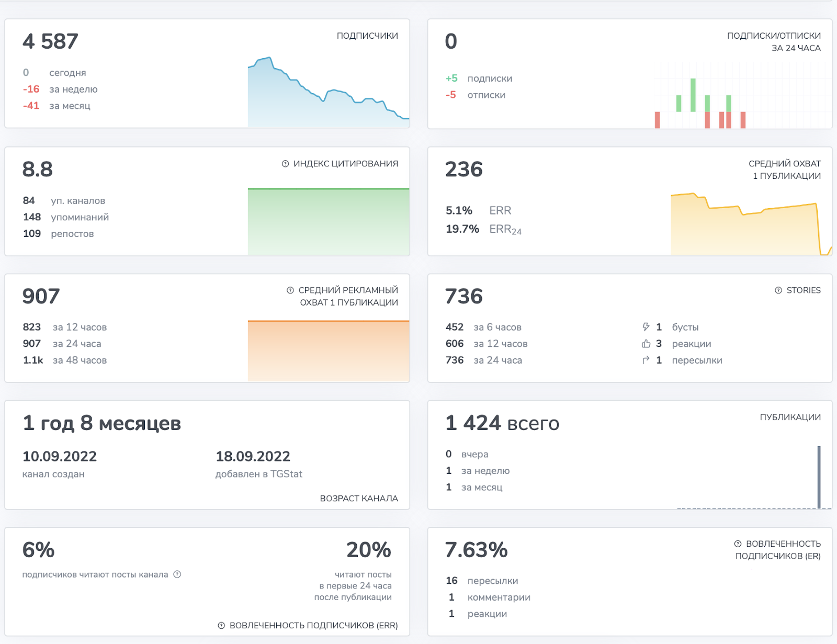Click '5.1%' ERR value

(459, 210)
